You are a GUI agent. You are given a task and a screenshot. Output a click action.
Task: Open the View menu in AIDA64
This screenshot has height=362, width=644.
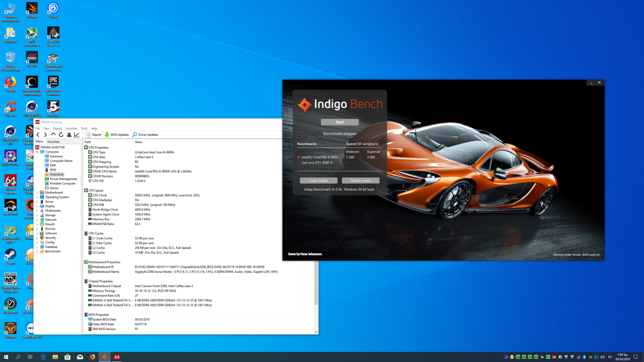tap(46, 128)
